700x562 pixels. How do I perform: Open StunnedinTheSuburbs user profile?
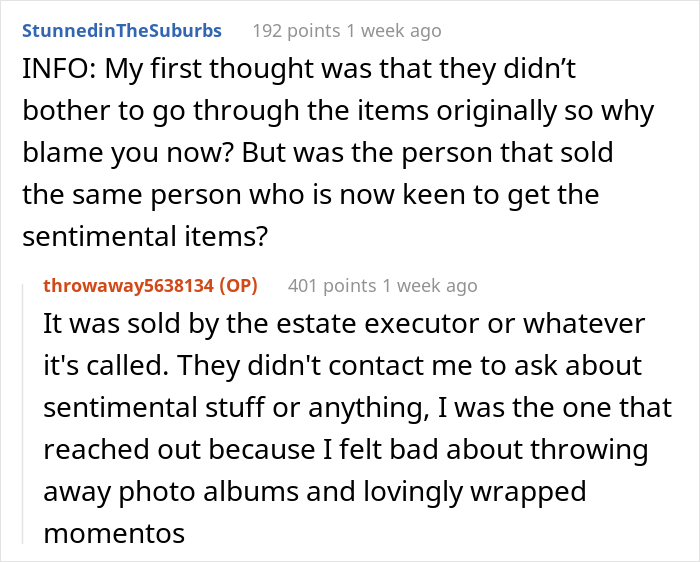(122, 31)
